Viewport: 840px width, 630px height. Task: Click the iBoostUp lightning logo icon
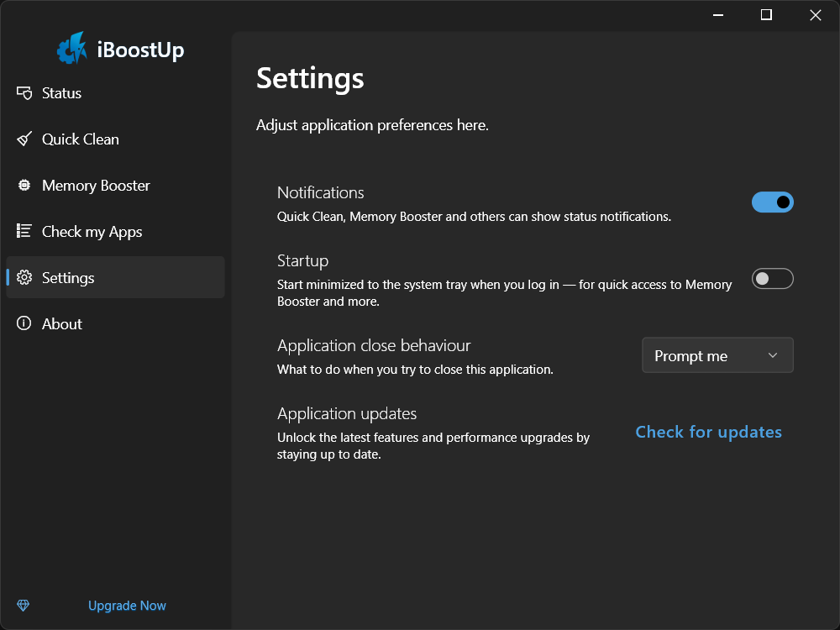pyautogui.click(x=72, y=48)
